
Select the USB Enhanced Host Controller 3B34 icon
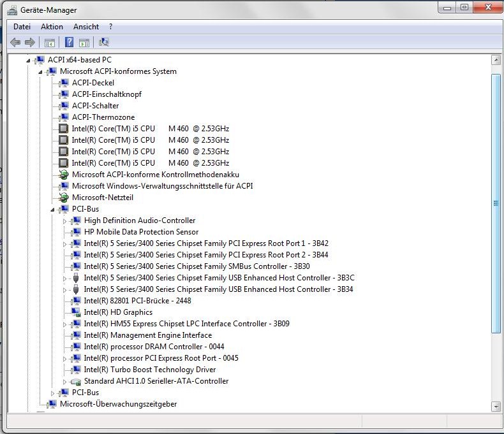pos(76,289)
